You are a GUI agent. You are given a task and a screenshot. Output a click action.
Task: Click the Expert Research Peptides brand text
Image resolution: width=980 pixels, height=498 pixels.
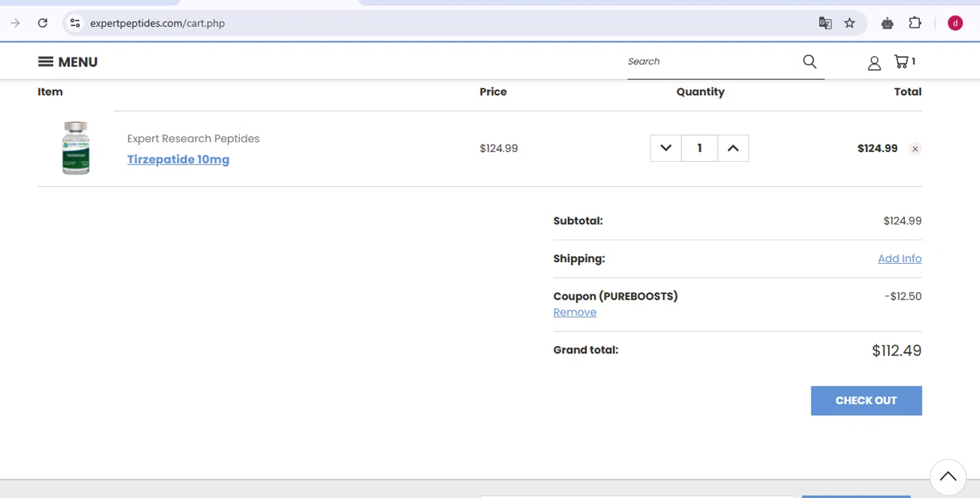pyautogui.click(x=193, y=138)
